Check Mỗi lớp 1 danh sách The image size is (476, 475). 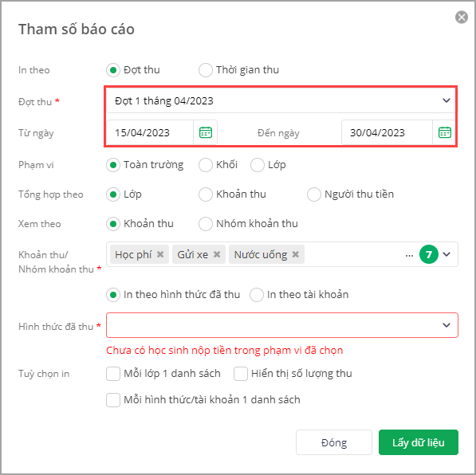(113, 374)
